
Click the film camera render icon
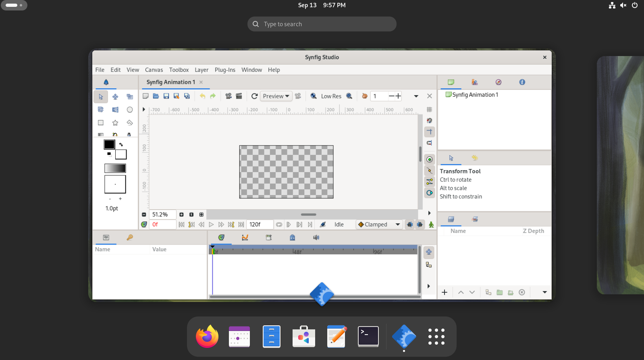pos(229,96)
